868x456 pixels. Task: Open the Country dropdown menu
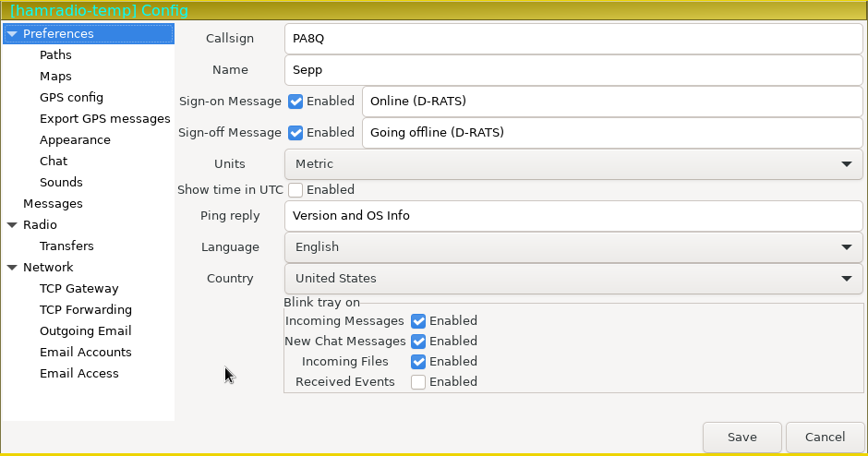point(573,279)
